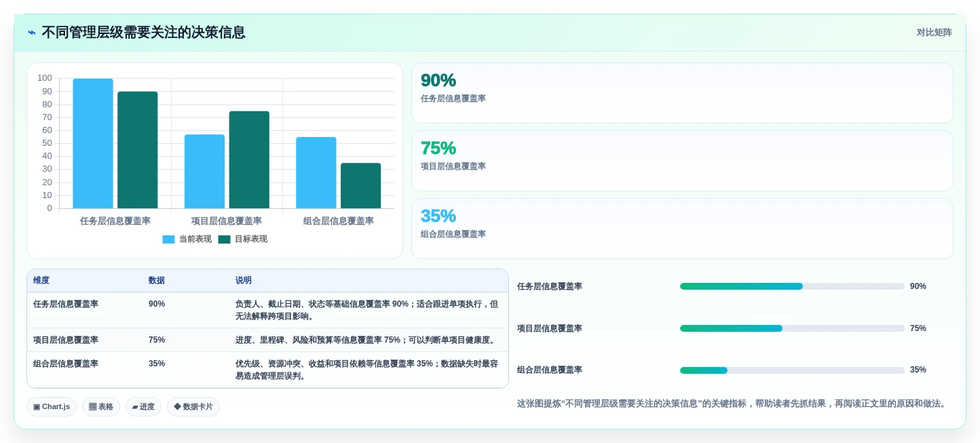Select the dark green 目标表现 bar for 项目层信息覆盖率

point(249,159)
